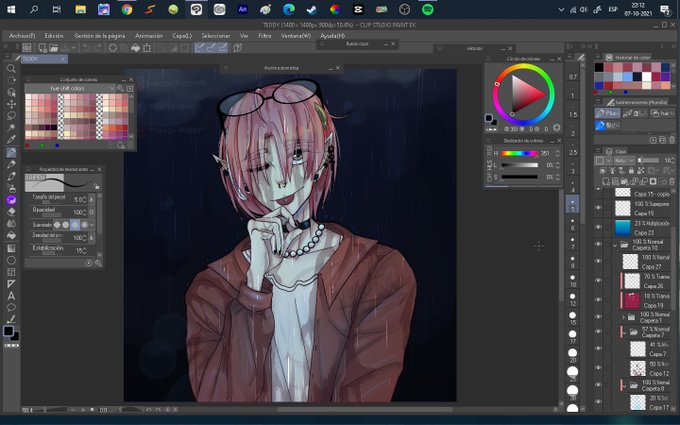Screen dimensions: 680x425
Task: Open the Filtro menu
Action: [265, 36]
